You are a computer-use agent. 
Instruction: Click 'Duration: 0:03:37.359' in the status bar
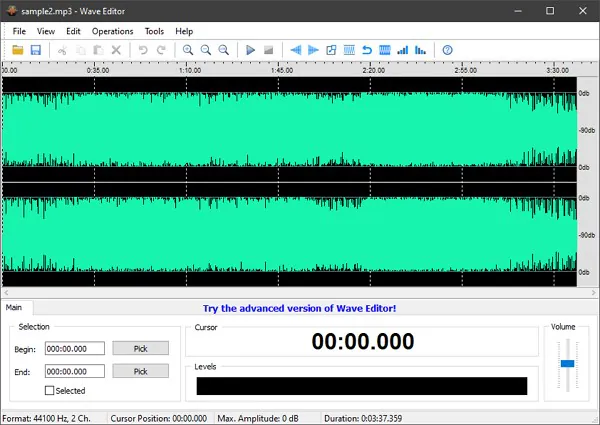tap(363, 418)
